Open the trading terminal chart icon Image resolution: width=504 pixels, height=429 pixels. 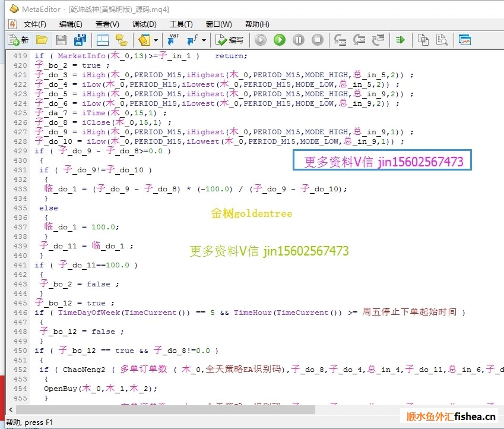[464, 40]
